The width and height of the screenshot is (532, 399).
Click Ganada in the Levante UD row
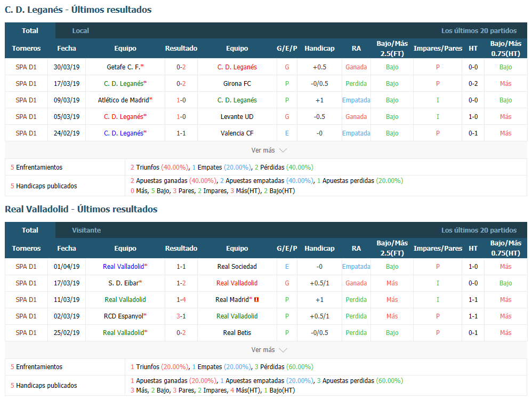(356, 117)
